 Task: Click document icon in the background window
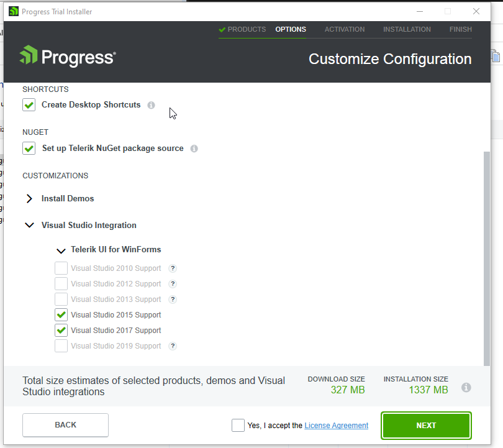coord(496,56)
